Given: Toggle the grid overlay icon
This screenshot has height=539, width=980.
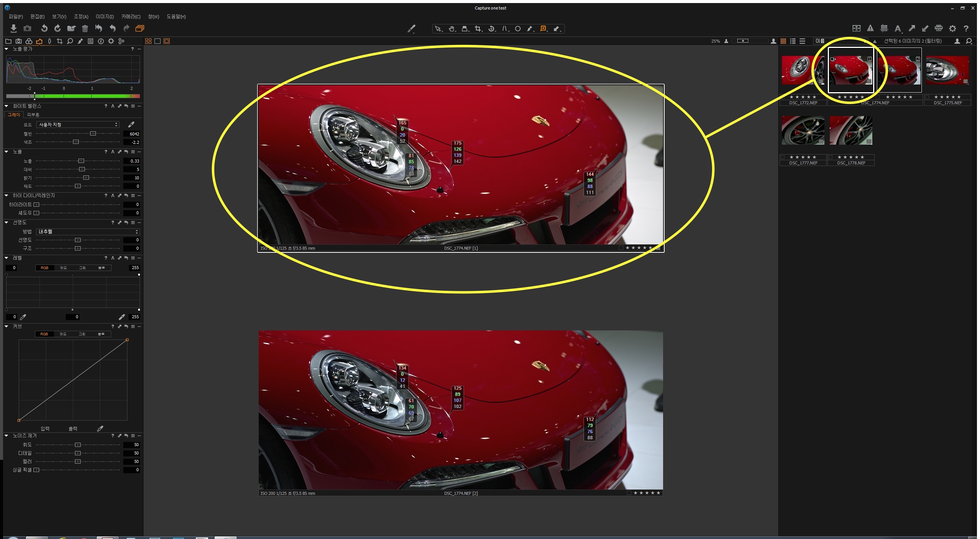Looking at the screenshot, I should 884,28.
